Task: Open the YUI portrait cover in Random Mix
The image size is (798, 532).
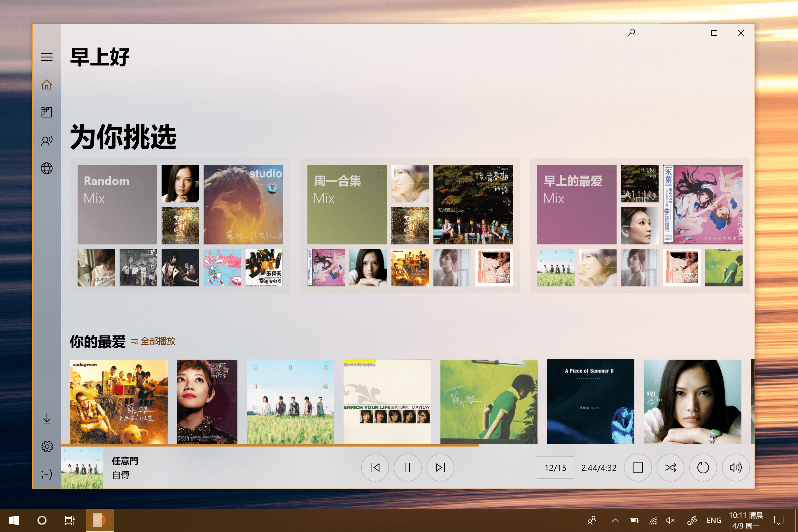Action: (180, 183)
